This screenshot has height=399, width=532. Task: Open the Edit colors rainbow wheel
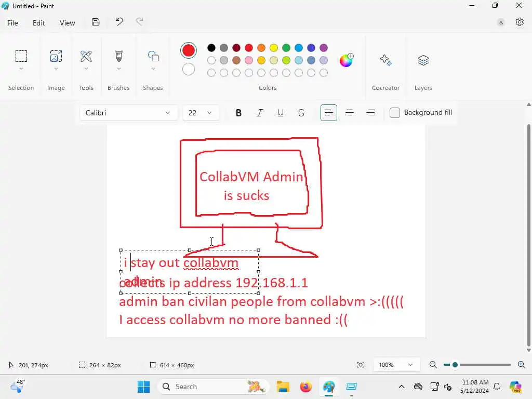347,60
